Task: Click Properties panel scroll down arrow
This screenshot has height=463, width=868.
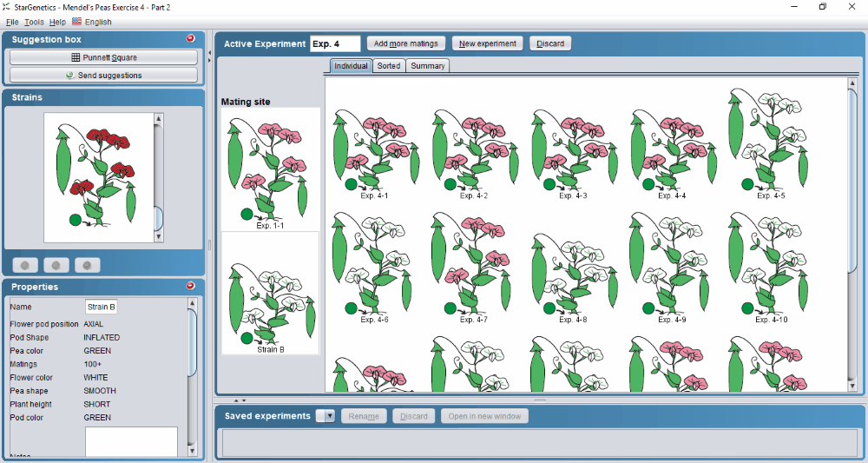Action: click(x=192, y=452)
